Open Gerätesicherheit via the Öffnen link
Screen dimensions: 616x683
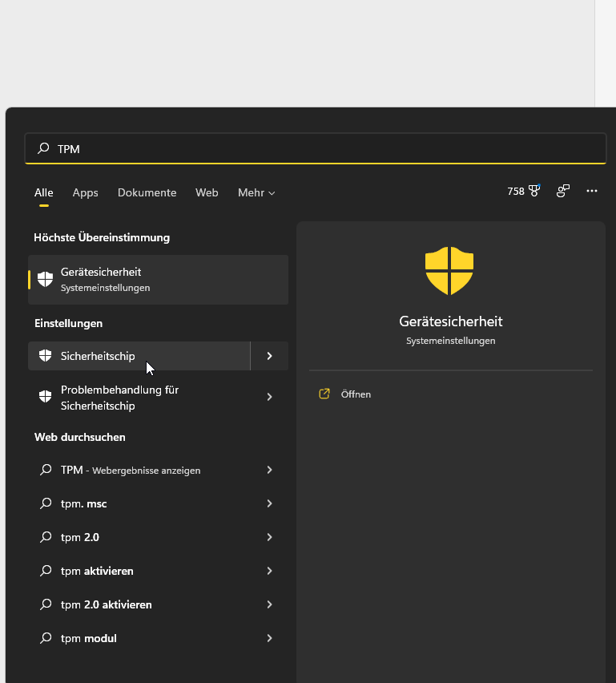(356, 394)
